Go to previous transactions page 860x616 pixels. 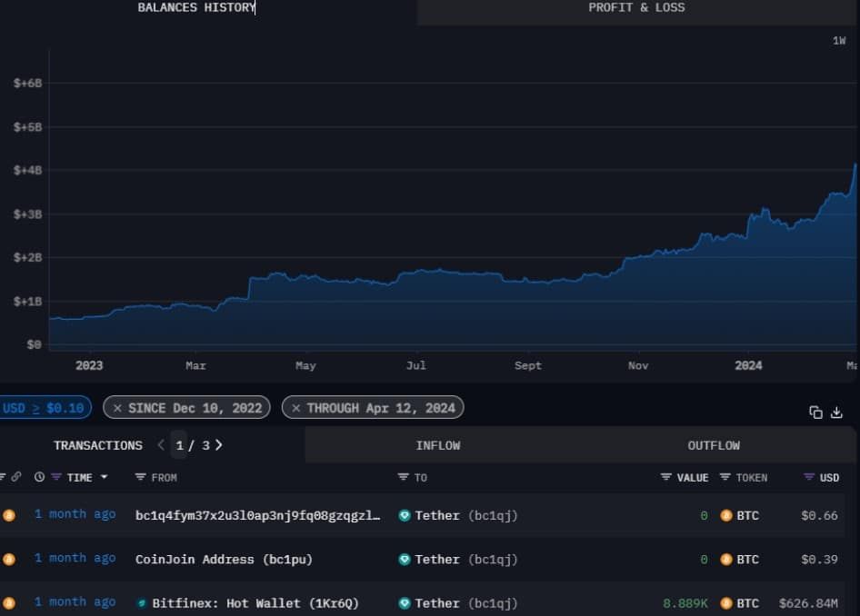point(161,445)
